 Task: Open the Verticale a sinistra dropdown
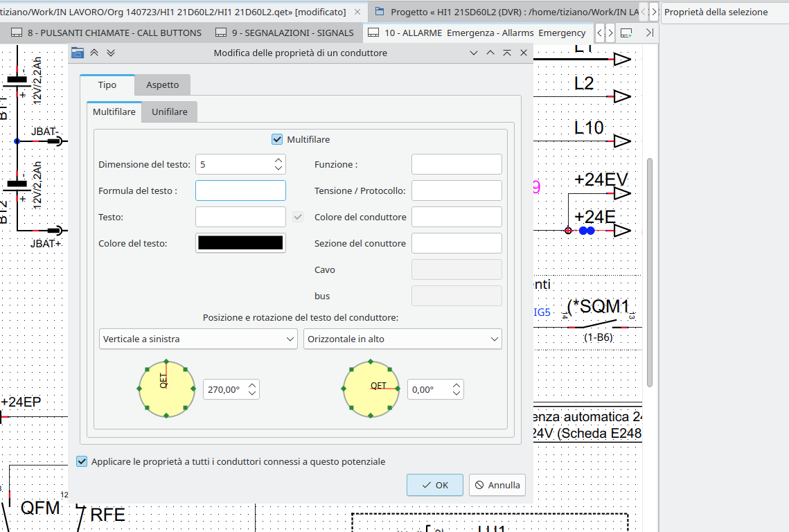[x=199, y=339]
